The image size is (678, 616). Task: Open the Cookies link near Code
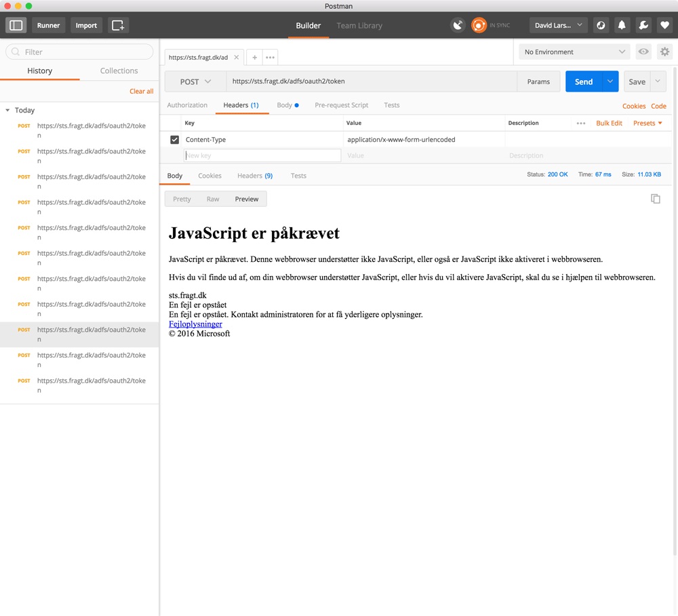tap(634, 106)
